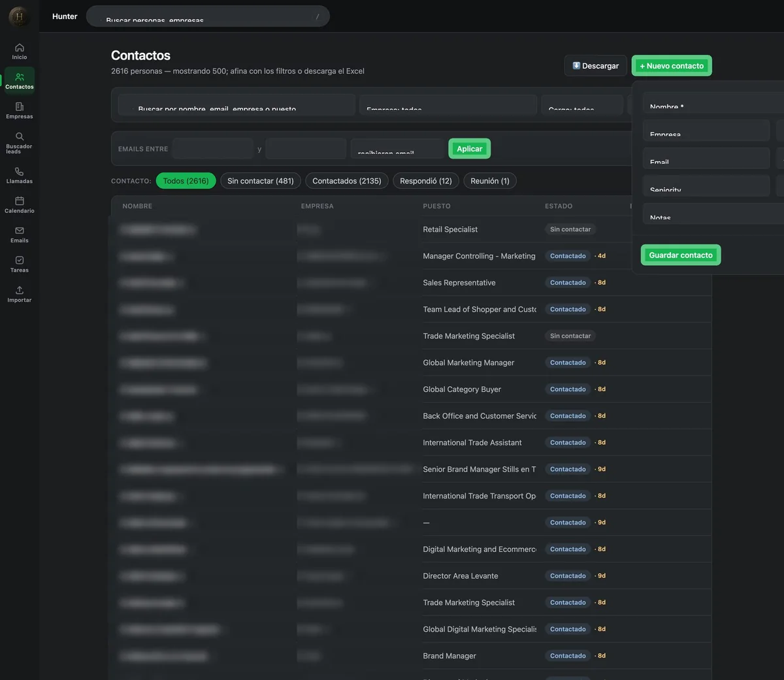Open the 'Empresa: todas' filter dropdown
Viewport: 784px width, 680px height.
tap(448, 105)
